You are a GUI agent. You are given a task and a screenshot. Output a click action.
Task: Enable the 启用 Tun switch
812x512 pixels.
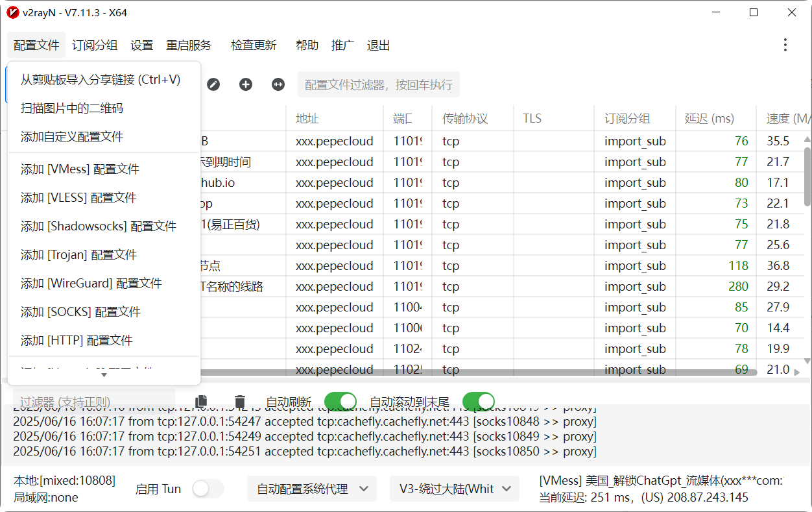pos(208,489)
